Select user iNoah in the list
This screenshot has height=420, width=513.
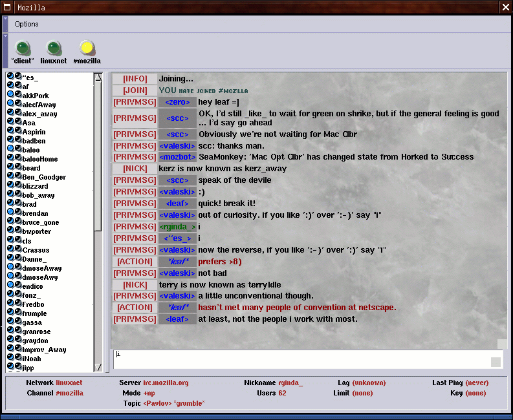pyautogui.click(x=32, y=359)
